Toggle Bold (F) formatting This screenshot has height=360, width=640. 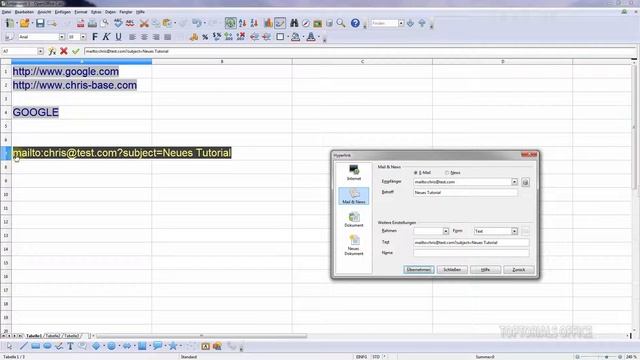pos(95,37)
